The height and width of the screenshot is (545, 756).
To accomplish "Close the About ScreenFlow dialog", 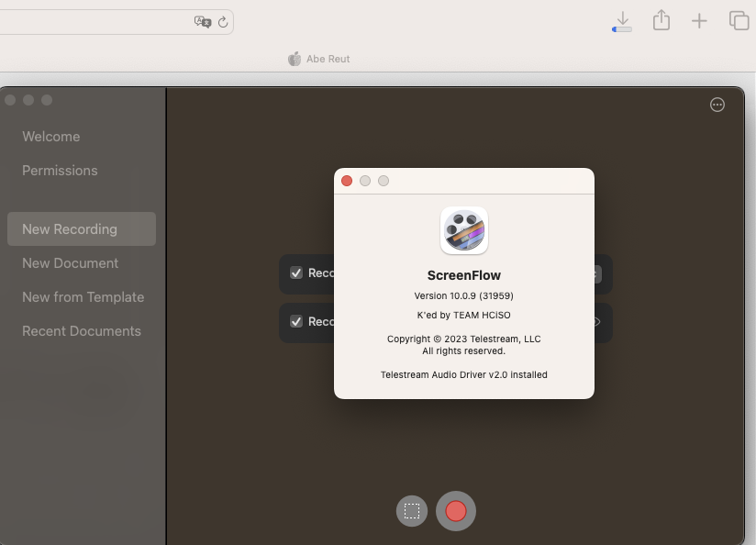I will [347, 181].
